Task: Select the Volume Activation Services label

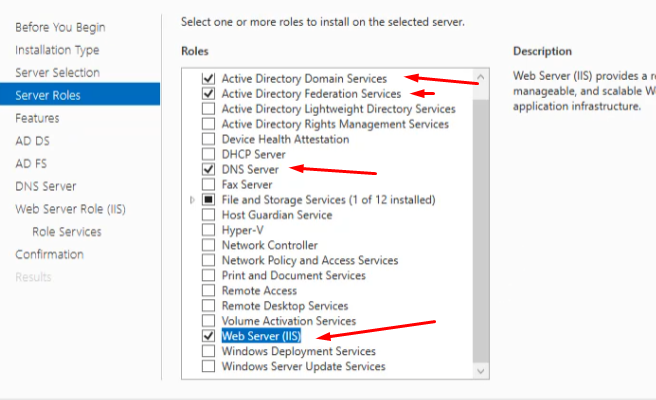Action: click(289, 321)
